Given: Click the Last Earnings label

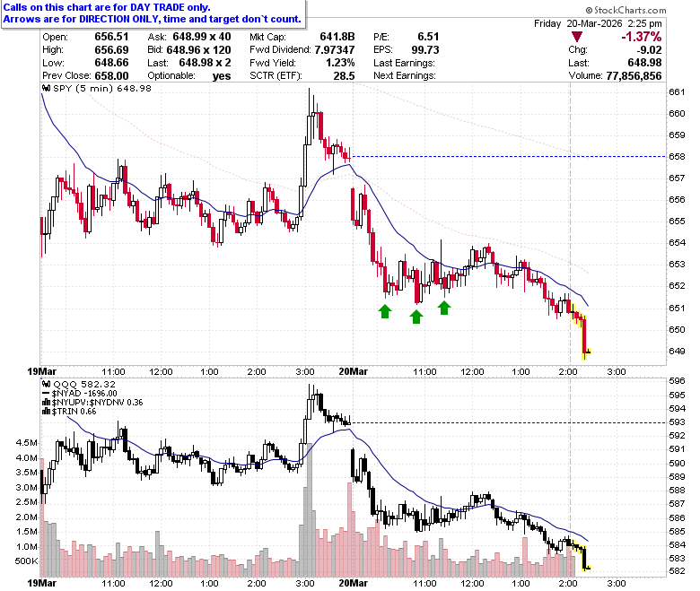Looking at the screenshot, I should click(404, 63).
